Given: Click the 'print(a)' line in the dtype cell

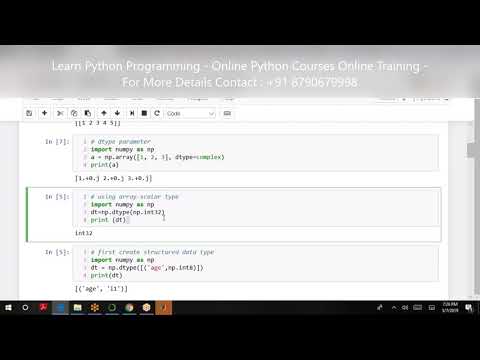Looking at the screenshot, I should coord(105,165).
